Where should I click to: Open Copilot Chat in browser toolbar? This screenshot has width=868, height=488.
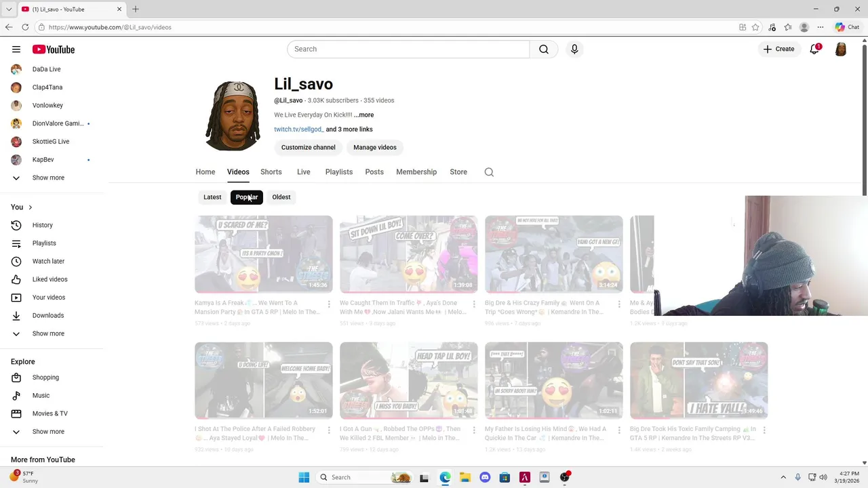tap(848, 27)
